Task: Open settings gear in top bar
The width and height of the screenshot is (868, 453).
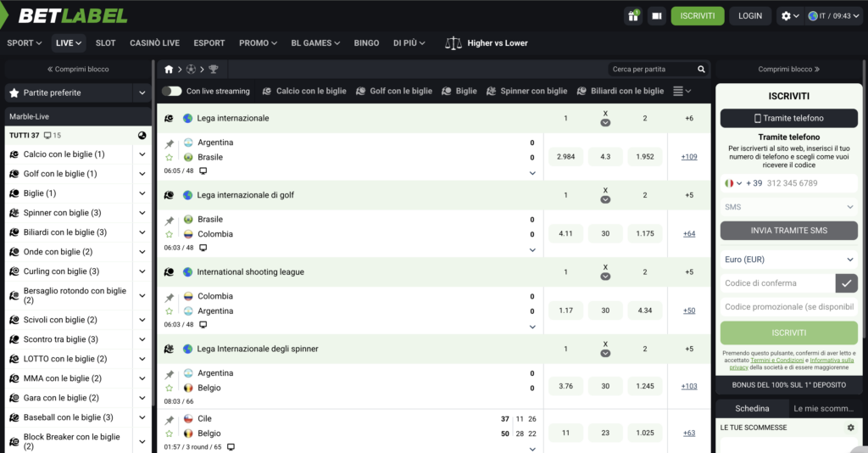Action: pyautogui.click(x=789, y=16)
